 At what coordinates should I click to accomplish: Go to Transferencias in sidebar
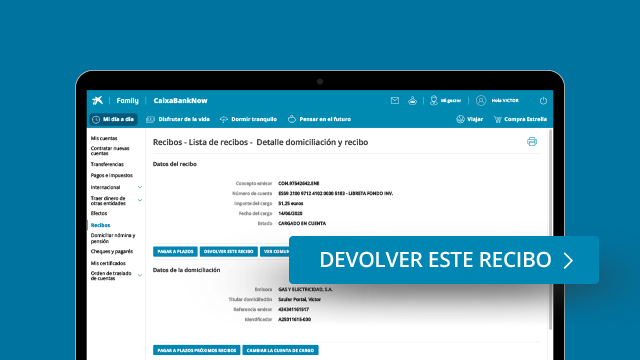pyautogui.click(x=107, y=164)
